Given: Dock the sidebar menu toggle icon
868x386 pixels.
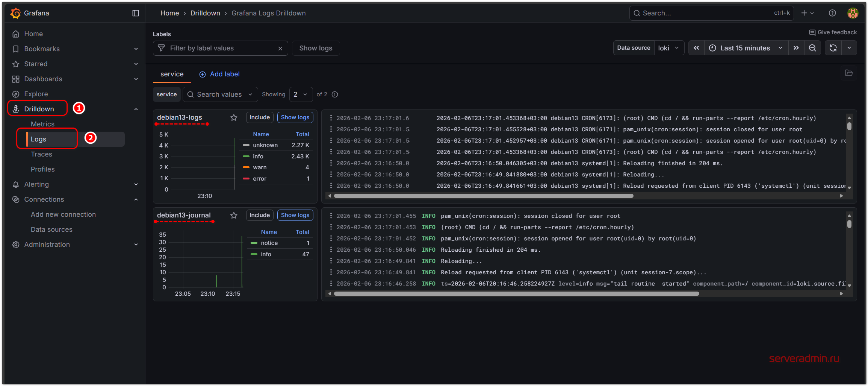Looking at the screenshot, I should coord(136,13).
